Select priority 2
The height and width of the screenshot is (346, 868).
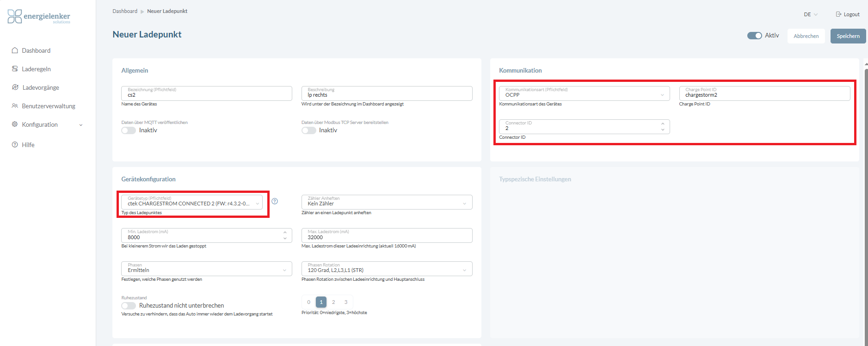point(333,302)
